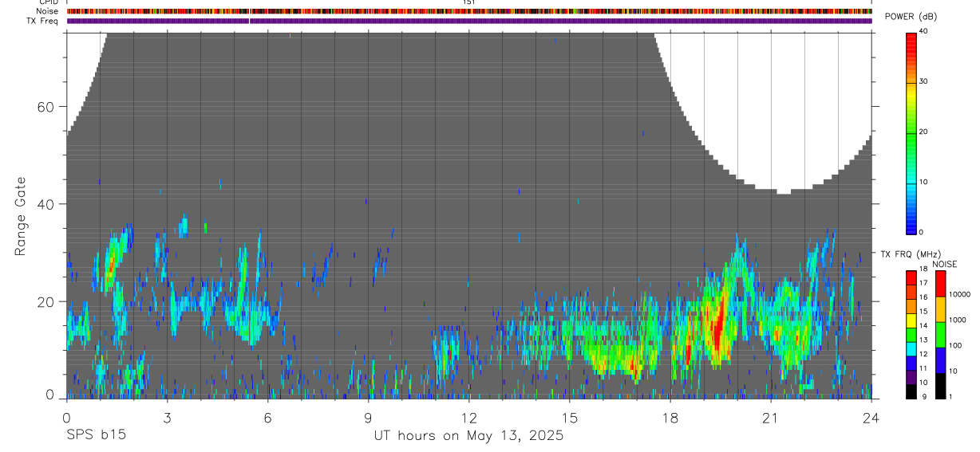Click the 1000 label in NOISE legend
Viewport: 980px width, 452px height.
[x=958, y=320]
